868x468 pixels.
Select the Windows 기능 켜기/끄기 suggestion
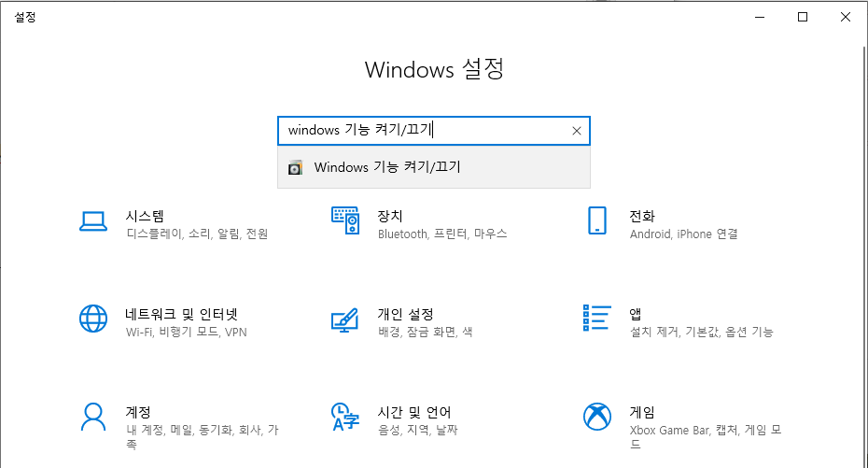click(x=434, y=167)
